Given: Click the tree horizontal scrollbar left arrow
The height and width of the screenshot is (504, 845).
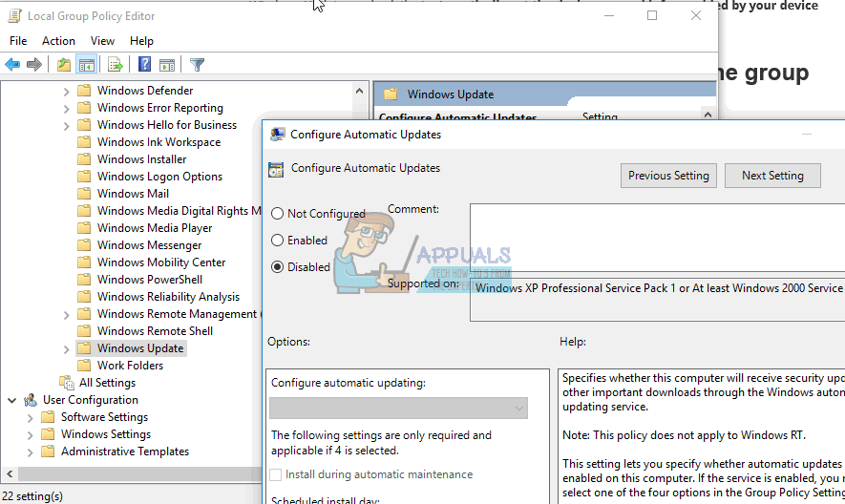Looking at the screenshot, I should (10, 473).
